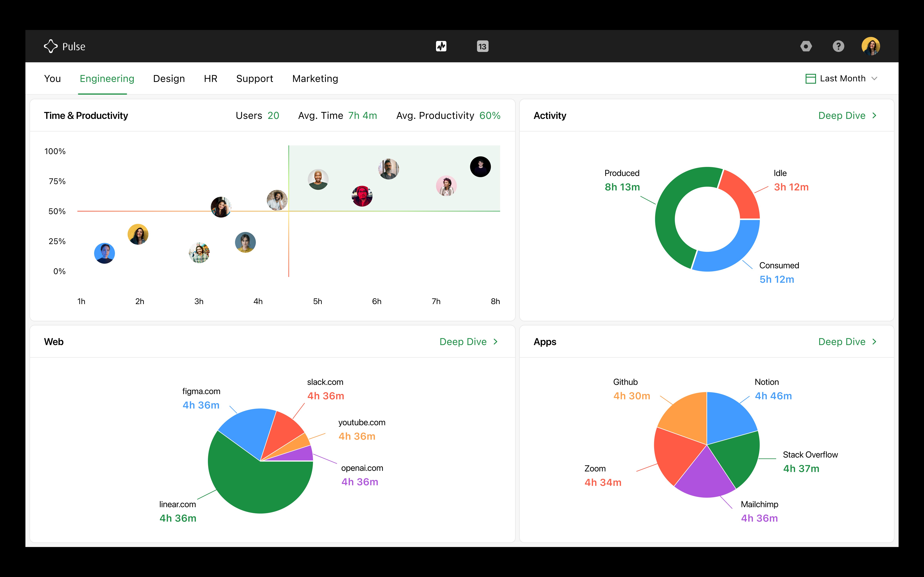Click the Activity panel Deep Dive chevron

[874, 116]
